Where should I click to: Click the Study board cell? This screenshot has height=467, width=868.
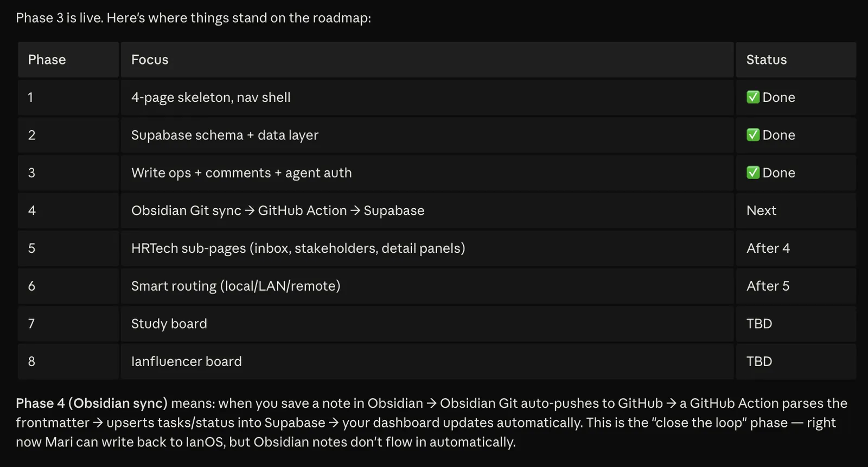point(427,324)
